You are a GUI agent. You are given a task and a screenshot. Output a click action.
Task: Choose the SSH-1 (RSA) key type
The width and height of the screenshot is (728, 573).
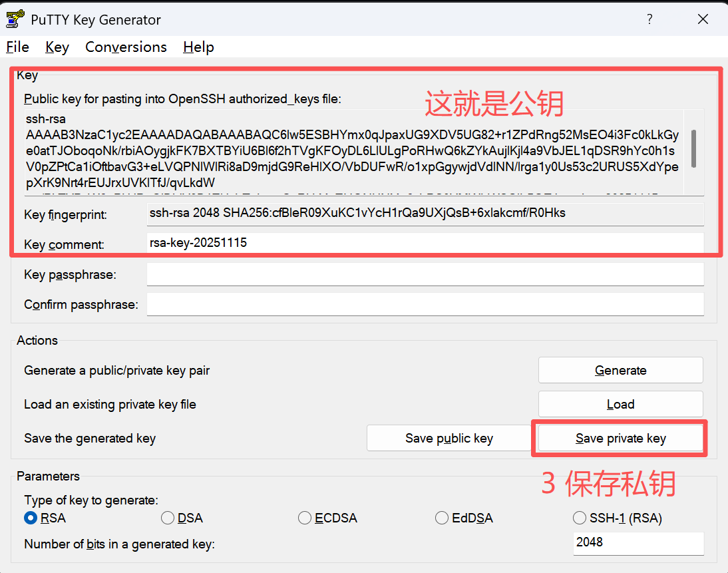tap(579, 518)
